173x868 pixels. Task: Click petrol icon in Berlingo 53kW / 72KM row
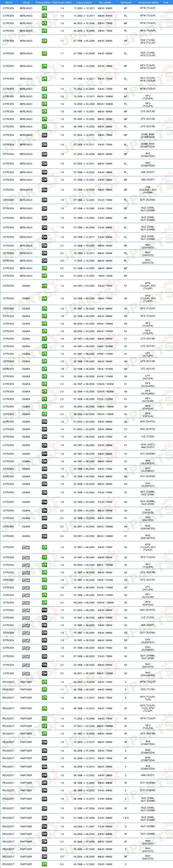click(x=44, y=89)
